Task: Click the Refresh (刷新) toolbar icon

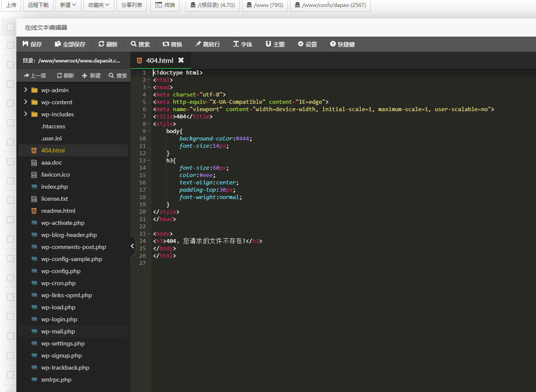Action: coord(102,44)
